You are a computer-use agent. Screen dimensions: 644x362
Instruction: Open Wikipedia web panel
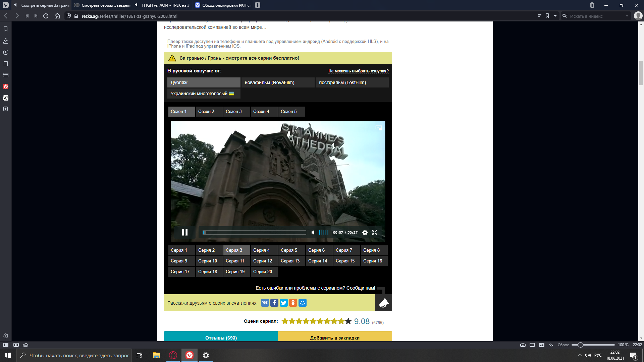click(x=6, y=98)
